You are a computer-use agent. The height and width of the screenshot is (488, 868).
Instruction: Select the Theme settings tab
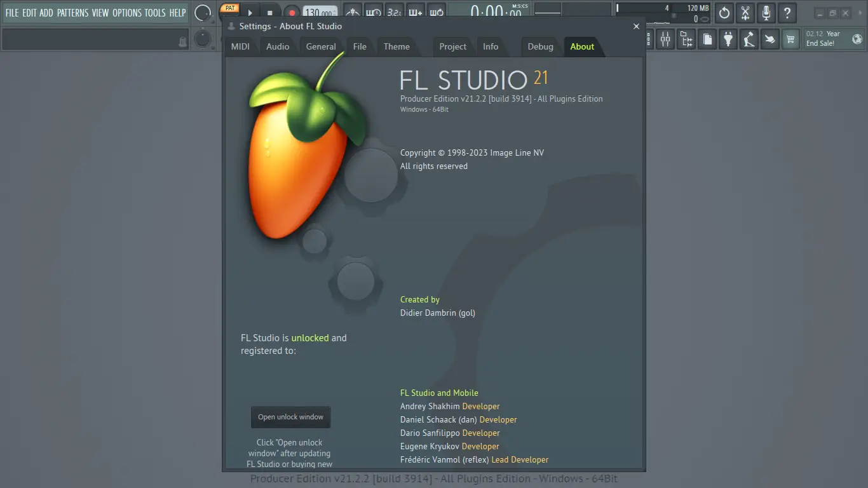pyautogui.click(x=397, y=46)
